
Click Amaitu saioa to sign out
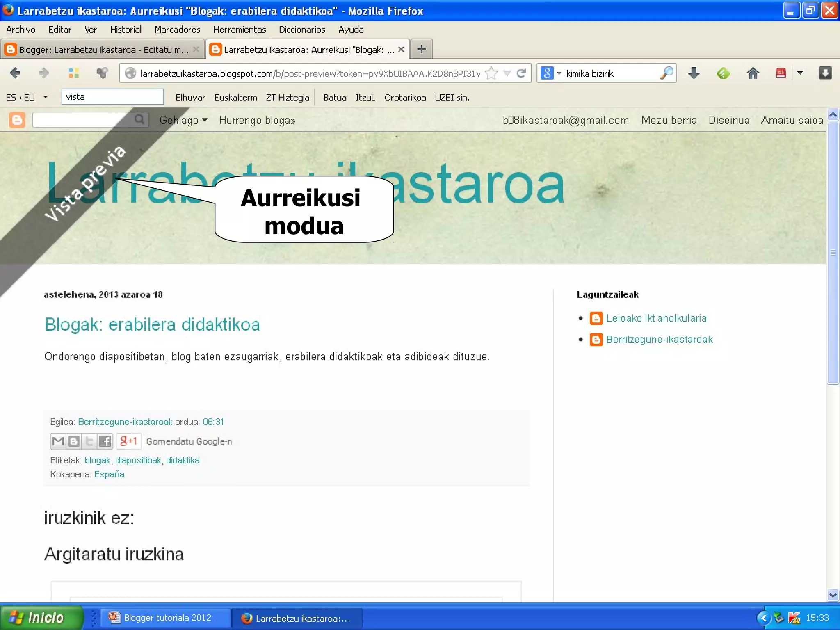[792, 120]
